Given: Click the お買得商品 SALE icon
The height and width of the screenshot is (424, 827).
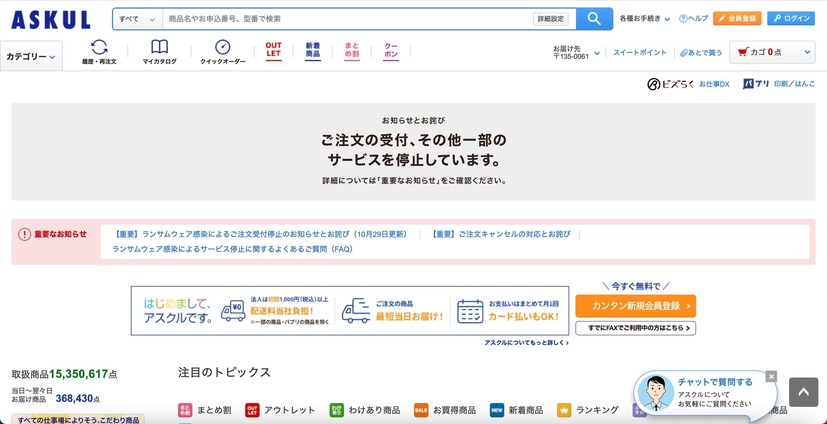Looking at the screenshot, I should pos(421,410).
